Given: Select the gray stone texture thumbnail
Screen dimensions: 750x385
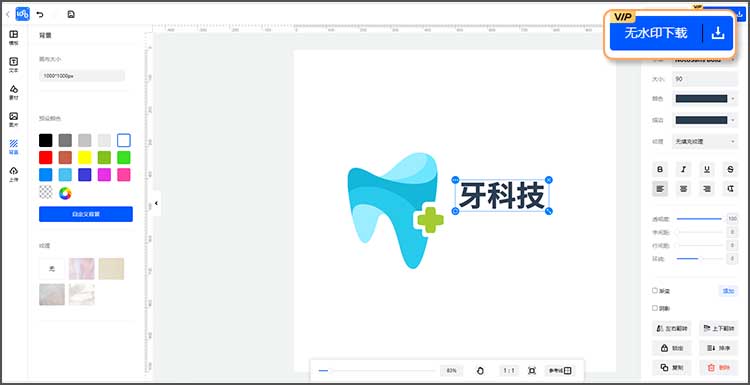Looking at the screenshot, I should (52, 295).
